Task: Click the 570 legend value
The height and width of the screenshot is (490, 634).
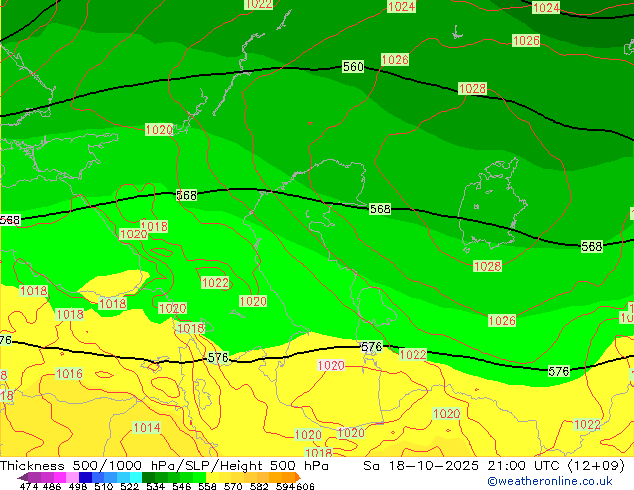Action: pos(233,486)
